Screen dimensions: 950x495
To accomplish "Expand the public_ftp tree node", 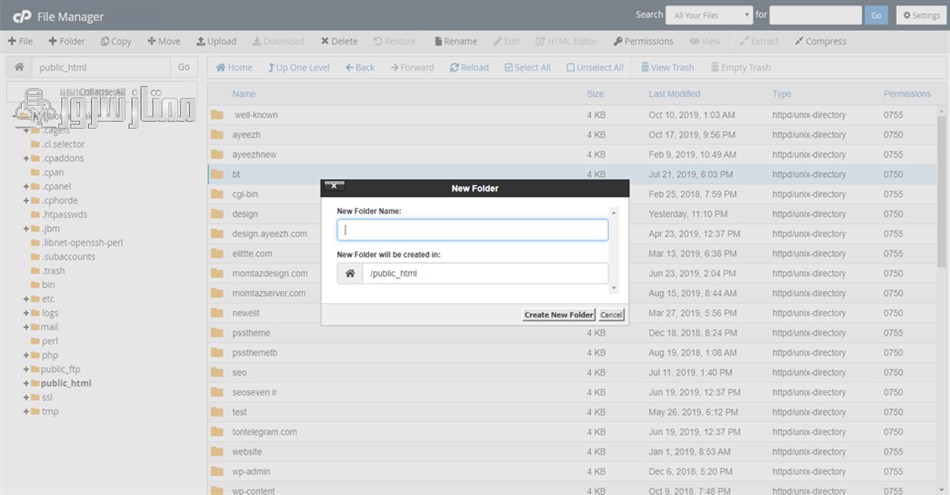I will [x=26, y=369].
